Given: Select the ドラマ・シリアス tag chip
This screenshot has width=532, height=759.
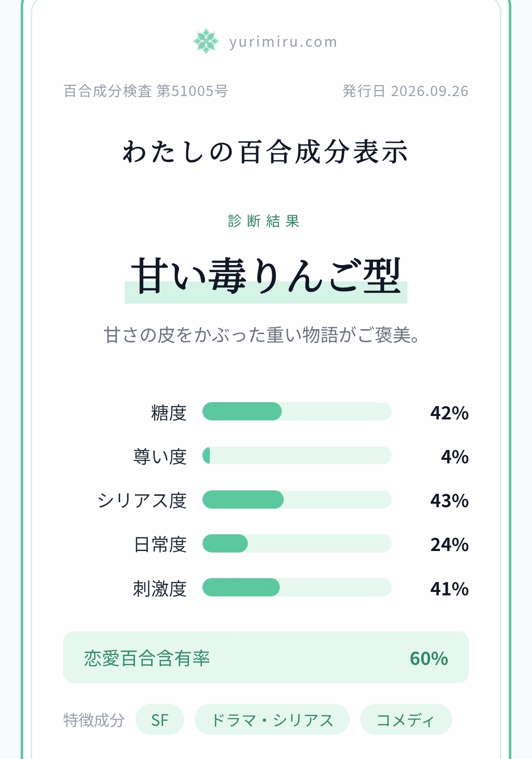Looking at the screenshot, I should (x=272, y=720).
